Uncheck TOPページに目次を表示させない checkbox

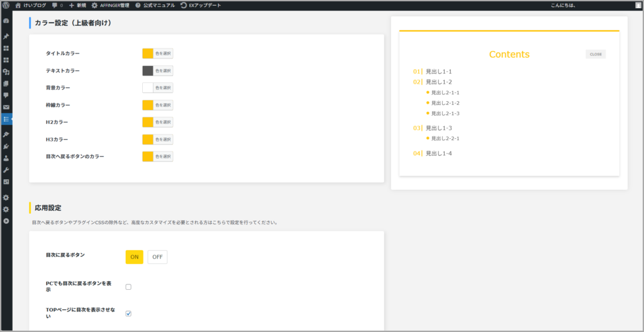tap(128, 313)
